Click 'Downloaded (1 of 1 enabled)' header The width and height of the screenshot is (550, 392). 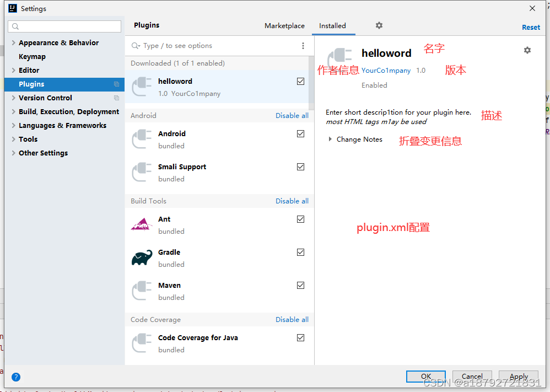pos(177,63)
